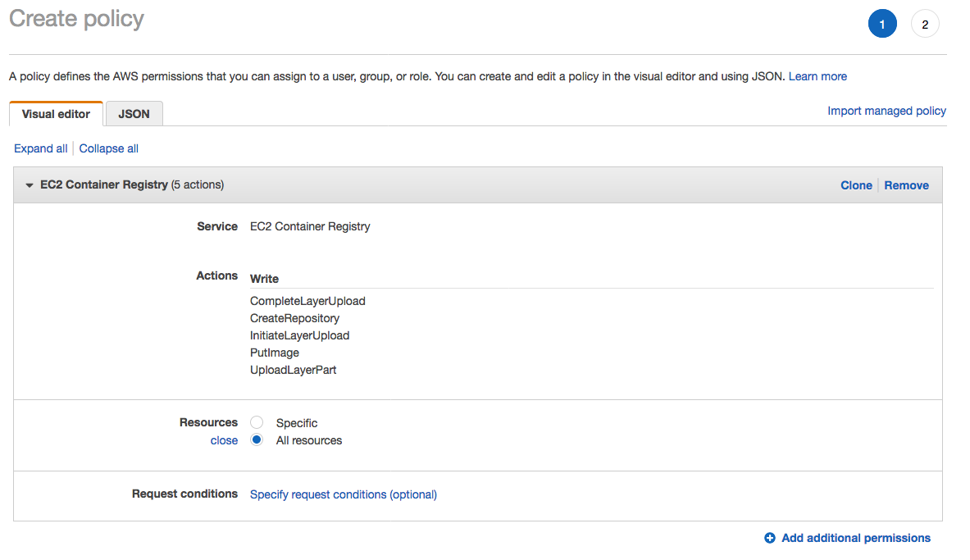This screenshot has width=970, height=560.
Task: Click Import managed policy link
Action: pos(886,111)
